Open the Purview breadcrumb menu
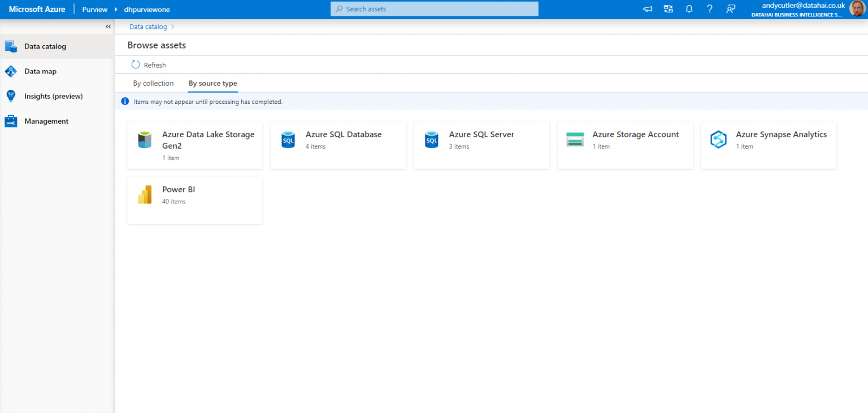The image size is (868, 413). (x=94, y=9)
